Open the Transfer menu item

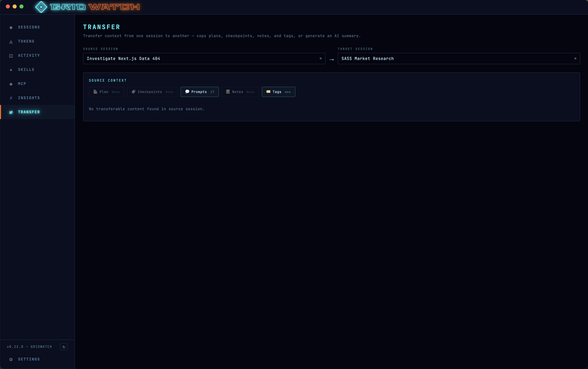point(29,112)
